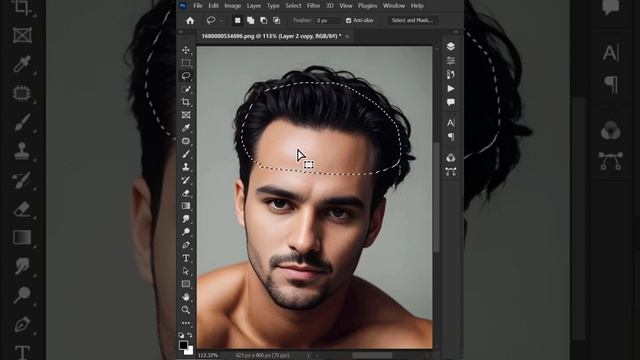Screen dimensions: 640x360
Task: Open the View menu
Action: point(346,6)
